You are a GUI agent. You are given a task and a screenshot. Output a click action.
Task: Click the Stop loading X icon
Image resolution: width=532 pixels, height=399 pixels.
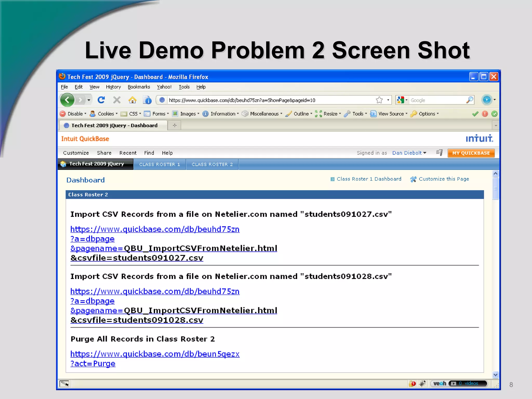pos(117,100)
